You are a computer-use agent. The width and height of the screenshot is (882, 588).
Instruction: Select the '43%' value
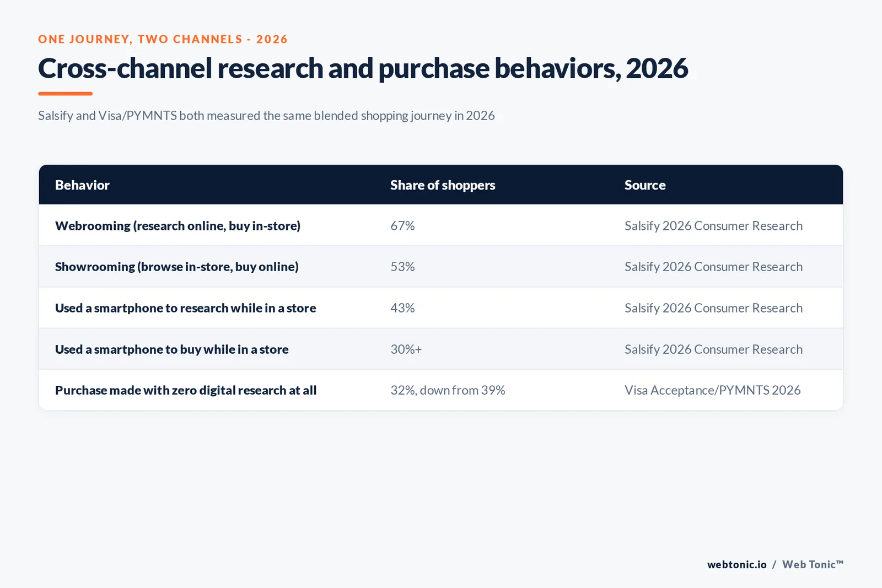[402, 308]
